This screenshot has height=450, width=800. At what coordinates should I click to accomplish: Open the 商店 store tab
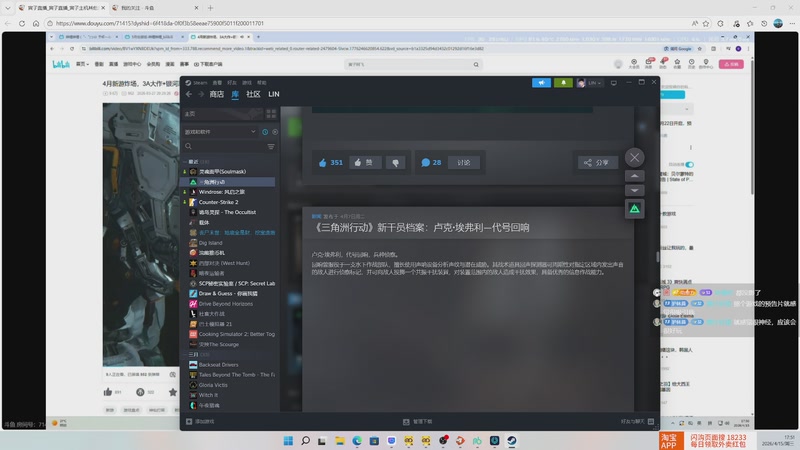pyautogui.click(x=216, y=94)
